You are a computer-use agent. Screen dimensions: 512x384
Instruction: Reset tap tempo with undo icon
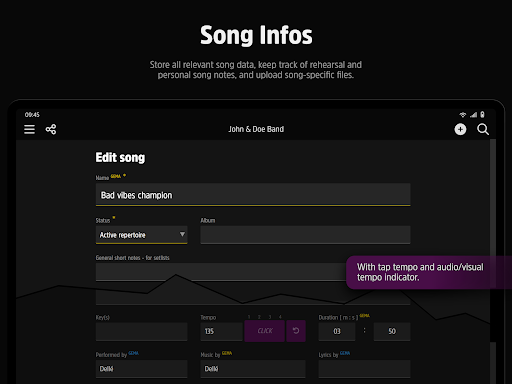click(x=296, y=331)
